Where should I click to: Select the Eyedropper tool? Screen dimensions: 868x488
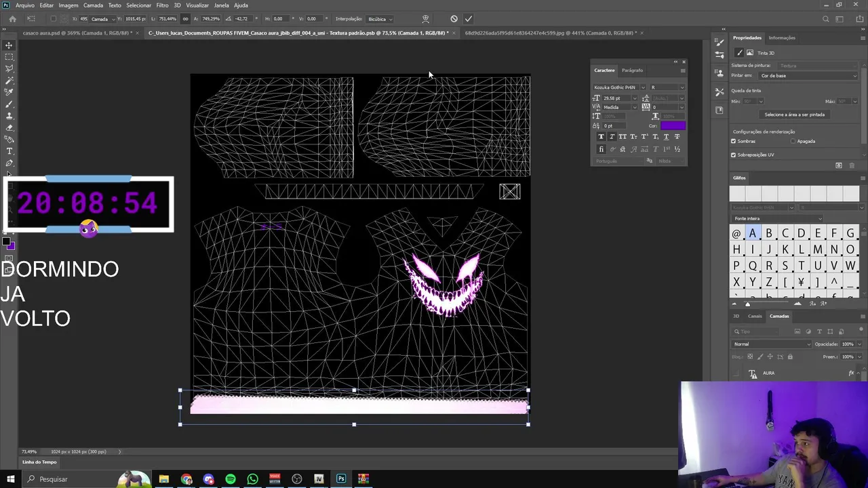[x=9, y=92]
